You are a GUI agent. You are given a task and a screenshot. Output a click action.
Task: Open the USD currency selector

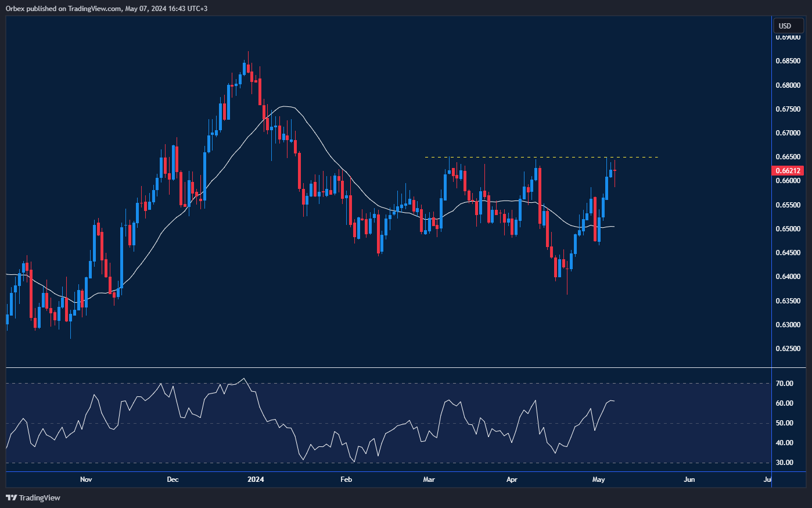click(788, 26)
